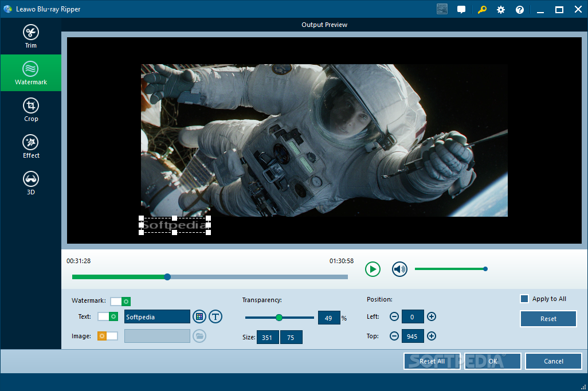Image resolution: width=588 pixels, height=391 pixels.
Task: Mute audio with the speaker icon
Action: coord(400,269)
